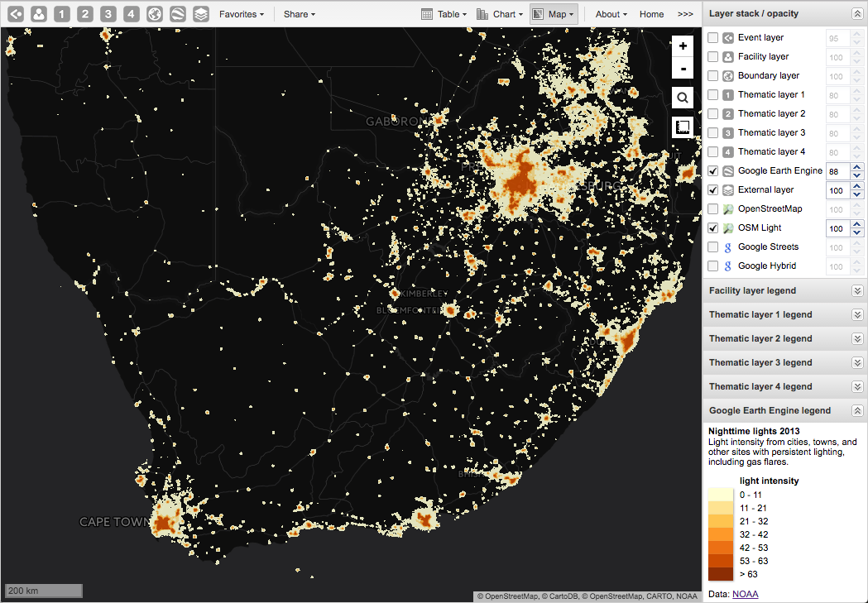Click the map zoom in button
This screenshot has height=603, width=868.
[x=683, y=45]
